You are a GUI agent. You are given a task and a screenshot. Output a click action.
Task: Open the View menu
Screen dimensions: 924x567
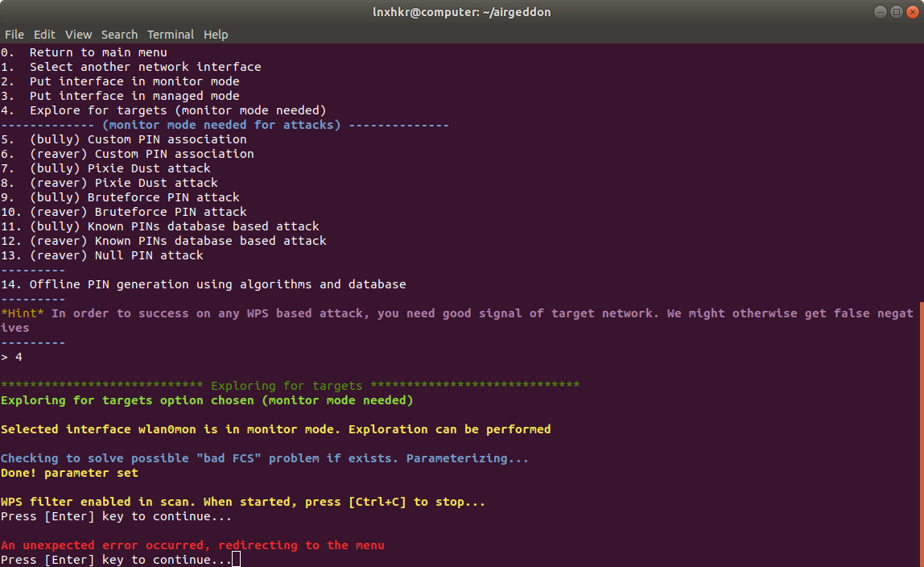click(78, 35)
